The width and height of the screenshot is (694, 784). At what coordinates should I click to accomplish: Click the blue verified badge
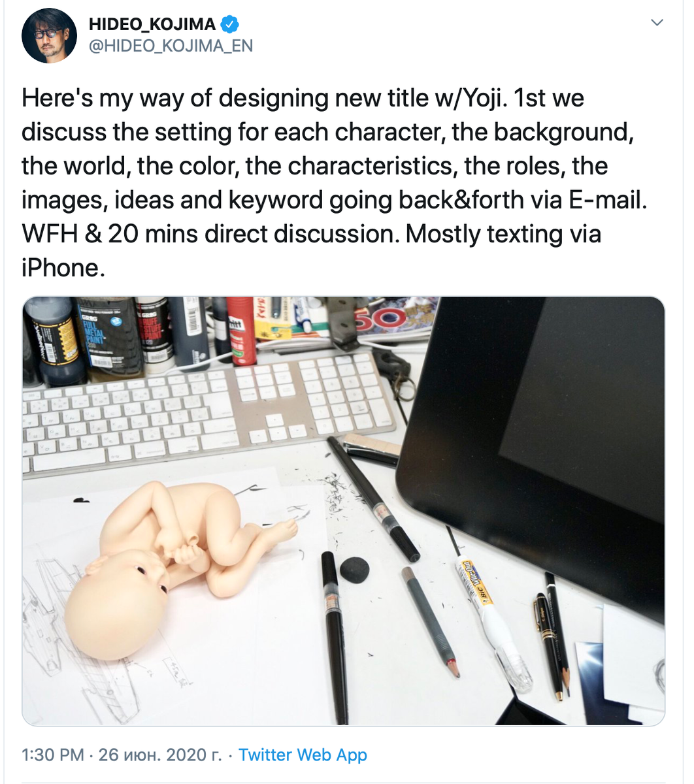point(230,25)
